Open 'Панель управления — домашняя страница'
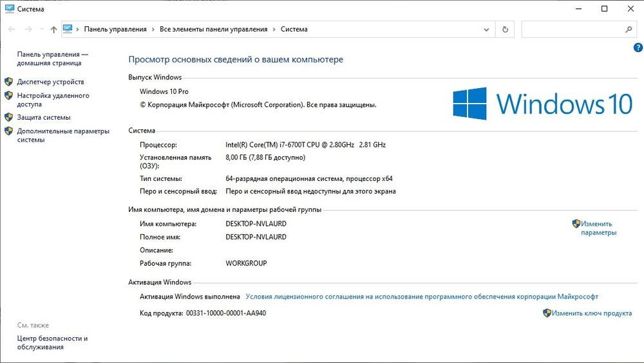Viewport: 644px width, 363px height. point(53,59)
